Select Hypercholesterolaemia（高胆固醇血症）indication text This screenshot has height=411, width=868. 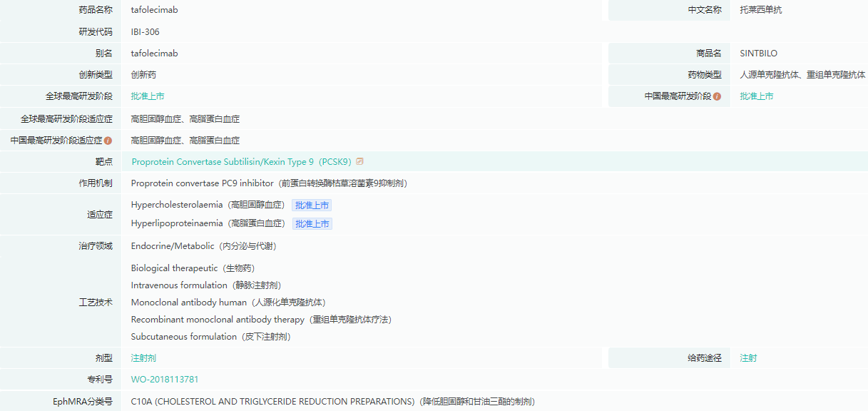[x=208, y=205]
